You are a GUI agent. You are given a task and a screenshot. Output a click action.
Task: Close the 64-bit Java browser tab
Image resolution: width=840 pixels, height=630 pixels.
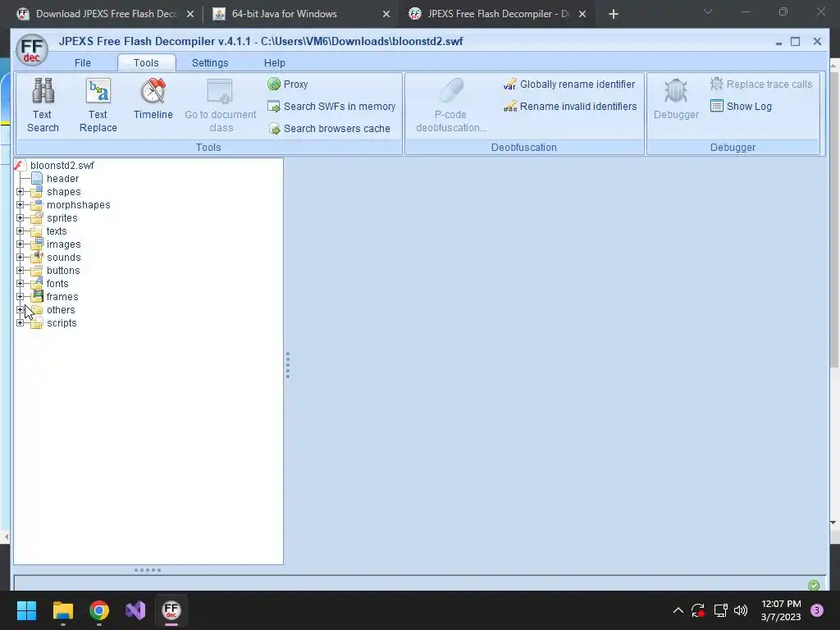click(386, 15)
